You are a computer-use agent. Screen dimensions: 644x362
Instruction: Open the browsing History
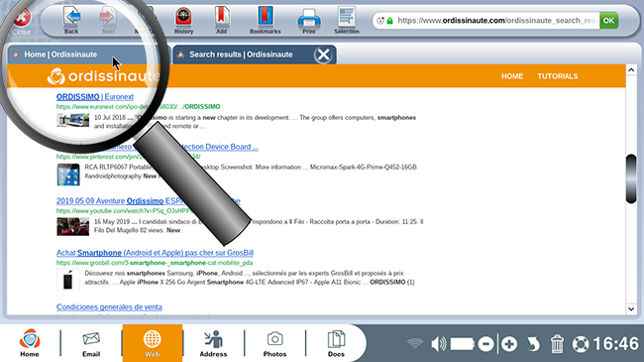[x=183, y=20]
